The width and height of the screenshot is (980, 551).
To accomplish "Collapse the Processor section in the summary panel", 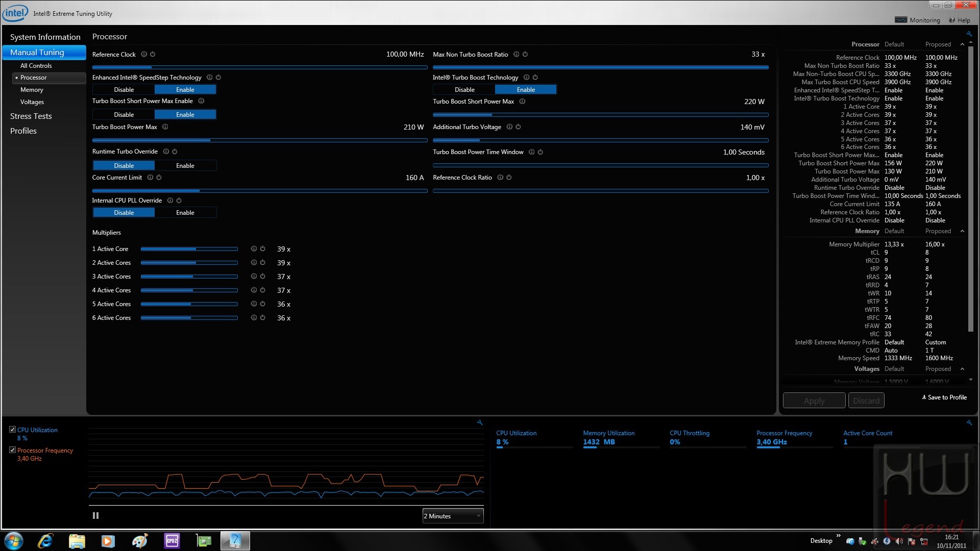I will tap(962, 44).
